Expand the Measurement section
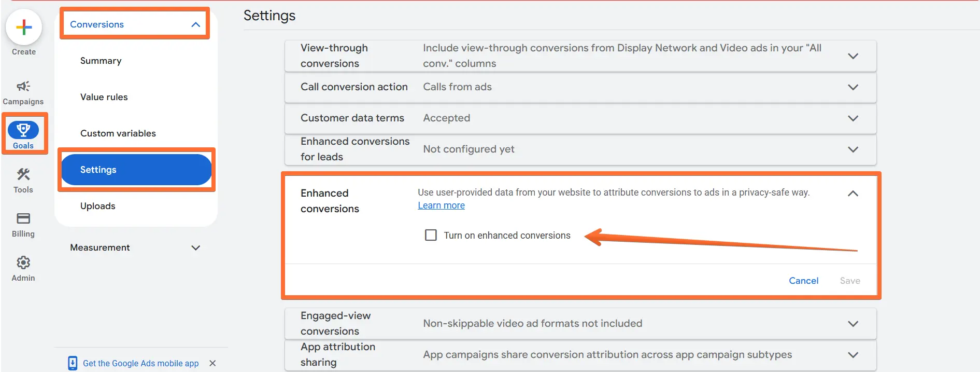This screenshot has height=372, width=980. tap(195, 247)
